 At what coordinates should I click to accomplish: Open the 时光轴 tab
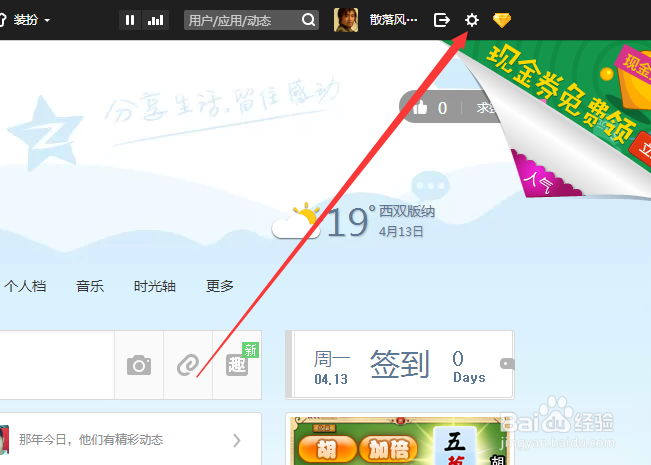[154, 286]
